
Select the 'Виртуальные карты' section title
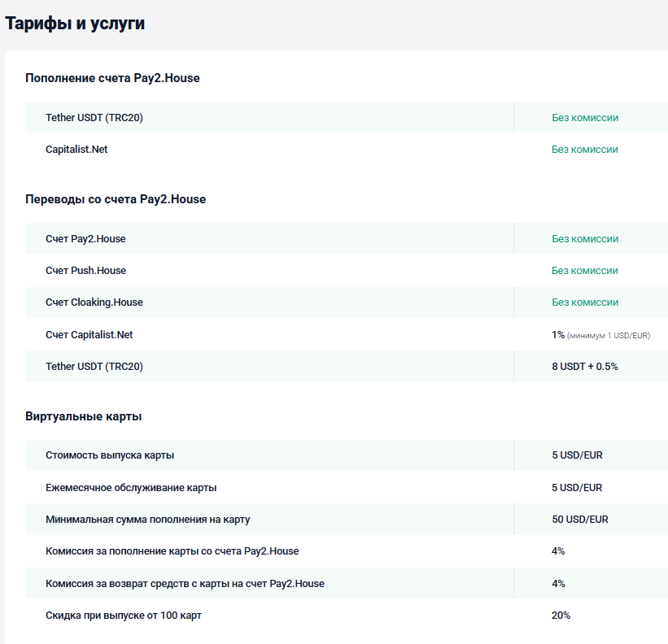(x=84, y=416)
